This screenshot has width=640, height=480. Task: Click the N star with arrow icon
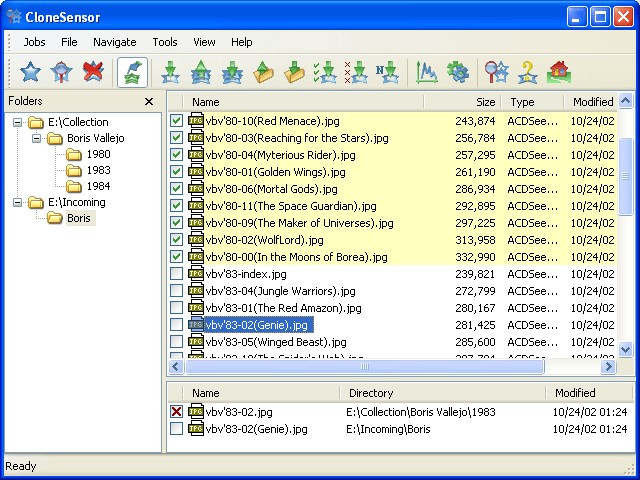click(x=387, y=72)
